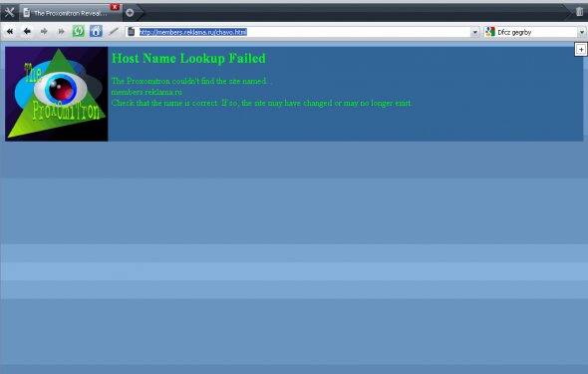Go back one page
Image resolution: width=588 pixels, height=374 pixels.
pos(27,32)
